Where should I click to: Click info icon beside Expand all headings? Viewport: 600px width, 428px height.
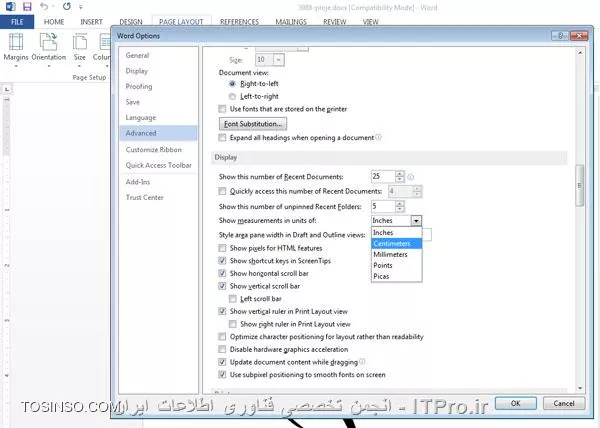click(x=378, y=137)
